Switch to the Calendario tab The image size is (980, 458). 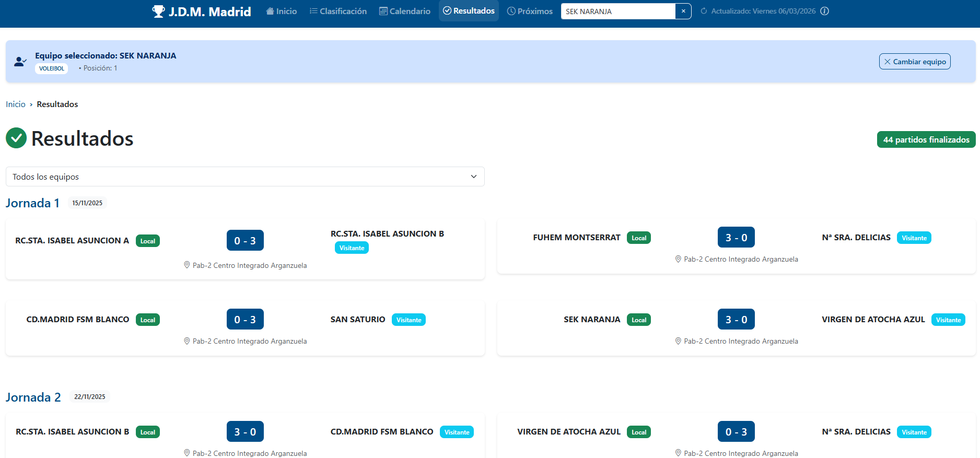(x=405, y=11)
